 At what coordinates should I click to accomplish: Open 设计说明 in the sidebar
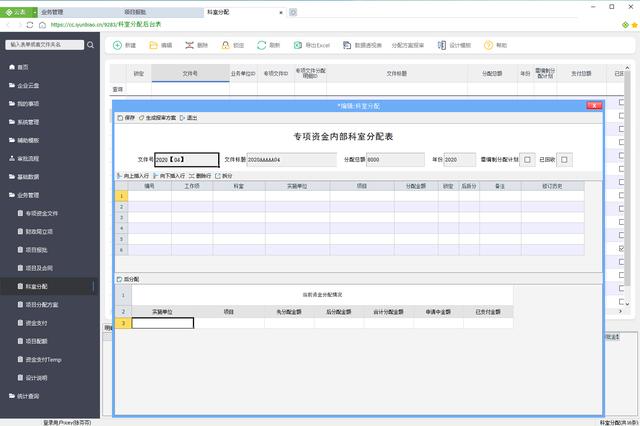tap(33, 378)
